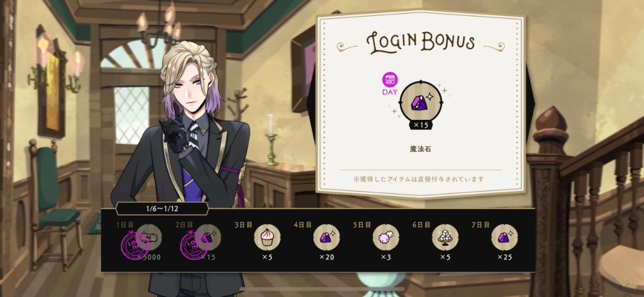This screenshot has width=644, height=297.
Task: Click the 3日目 day label
Action: [243, 225]
